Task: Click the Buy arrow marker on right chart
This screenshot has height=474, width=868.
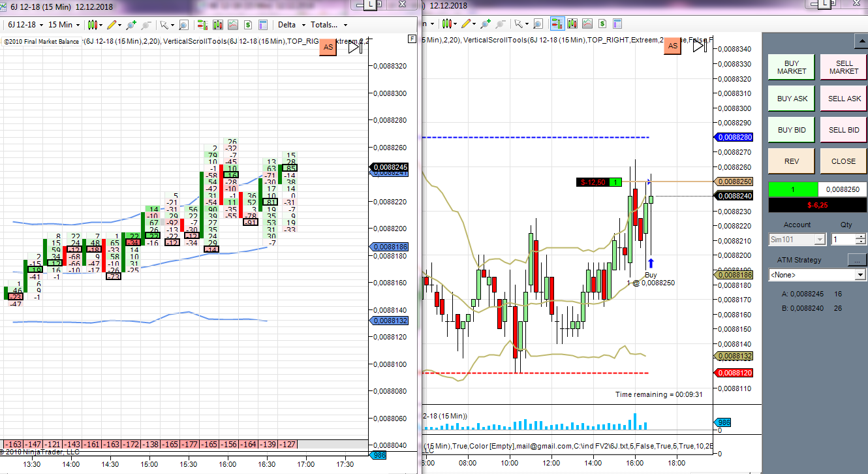Action: coord(651,264)
